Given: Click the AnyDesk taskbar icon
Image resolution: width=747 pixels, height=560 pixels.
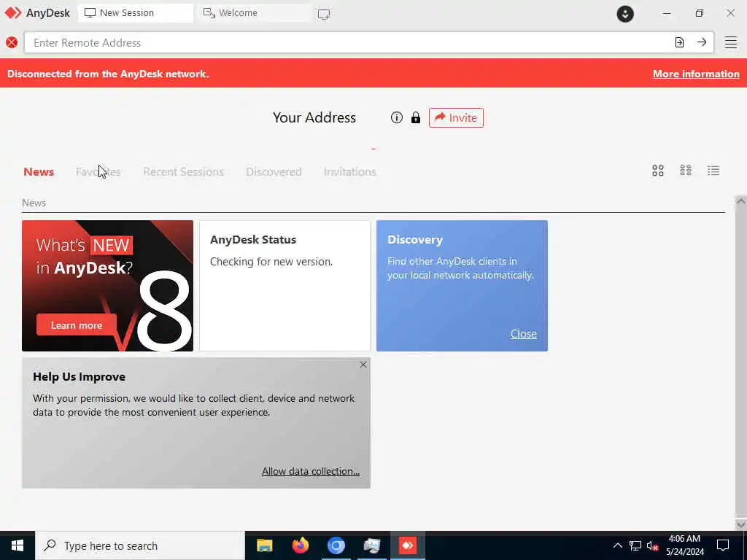Looking at the screenshot, I should (x=407, y=545).
